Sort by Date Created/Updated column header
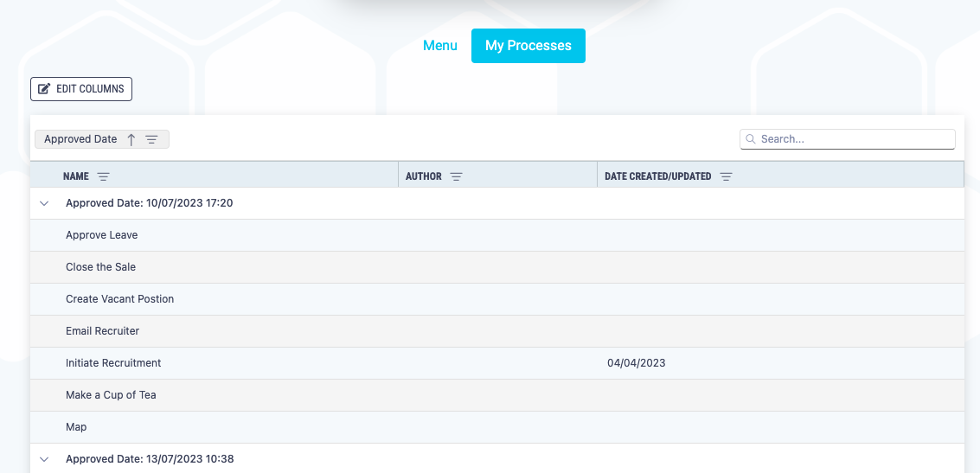The image size is (980, 473). click(x=658, y=176)
